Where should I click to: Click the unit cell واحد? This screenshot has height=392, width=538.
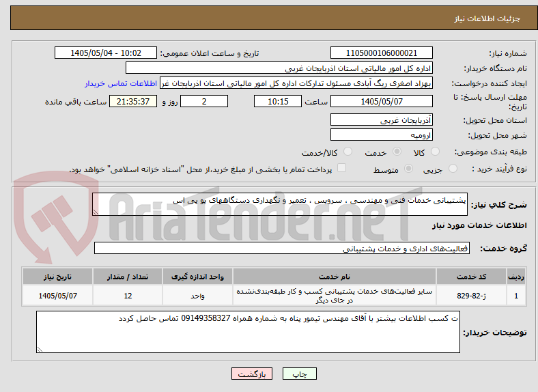(x=197, y=296)
